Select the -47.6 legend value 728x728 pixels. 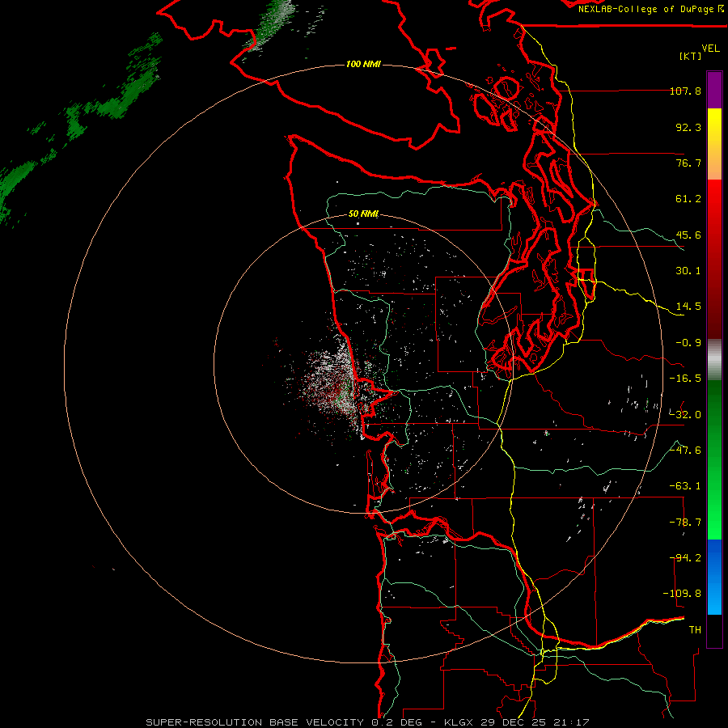pyautogui.click(x=685, y=451)
